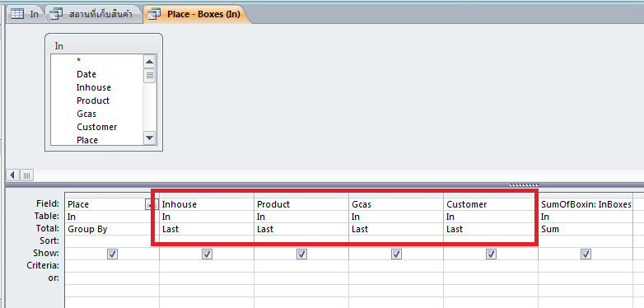Image resolution: width=644 pixels, height=308 pixels.
Task: Toggle Show checkbox for SumOfBoxin column
Action: [586, 254]
